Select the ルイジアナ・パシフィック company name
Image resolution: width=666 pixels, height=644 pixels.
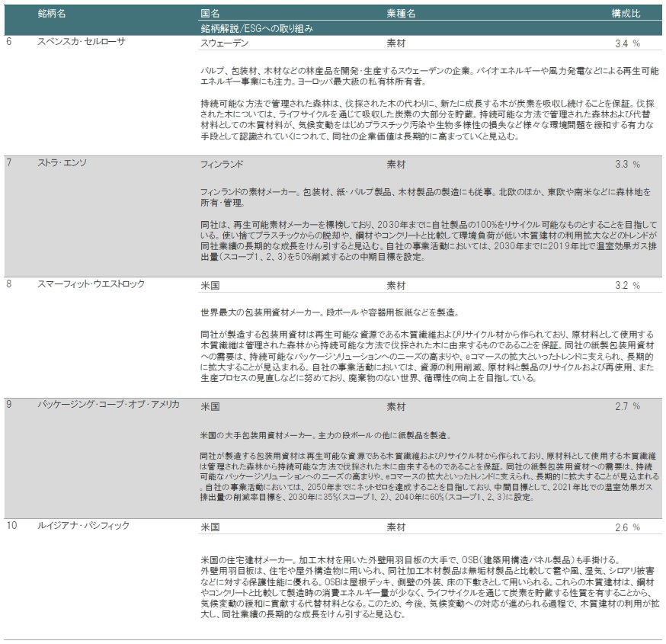coord(84,526)
